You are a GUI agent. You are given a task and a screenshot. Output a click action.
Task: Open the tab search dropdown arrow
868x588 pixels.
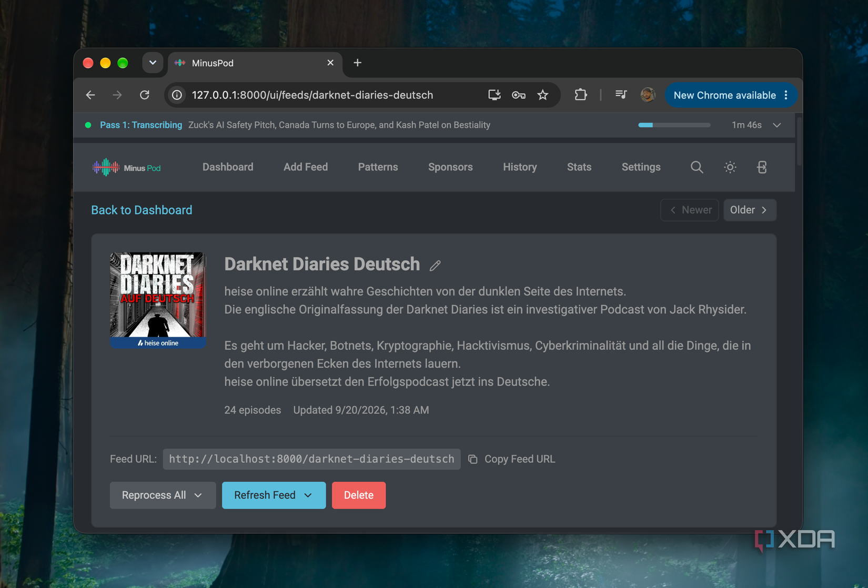[153, 63]
